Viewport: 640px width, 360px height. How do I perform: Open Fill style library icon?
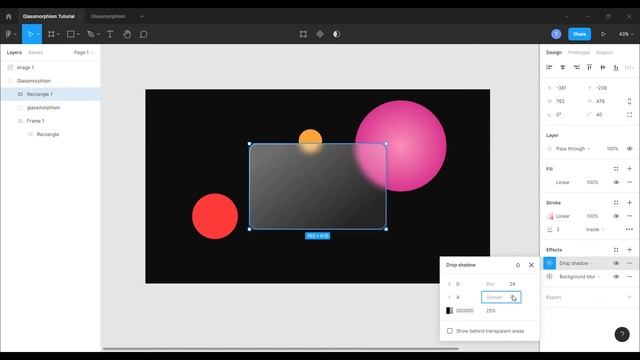616,169
